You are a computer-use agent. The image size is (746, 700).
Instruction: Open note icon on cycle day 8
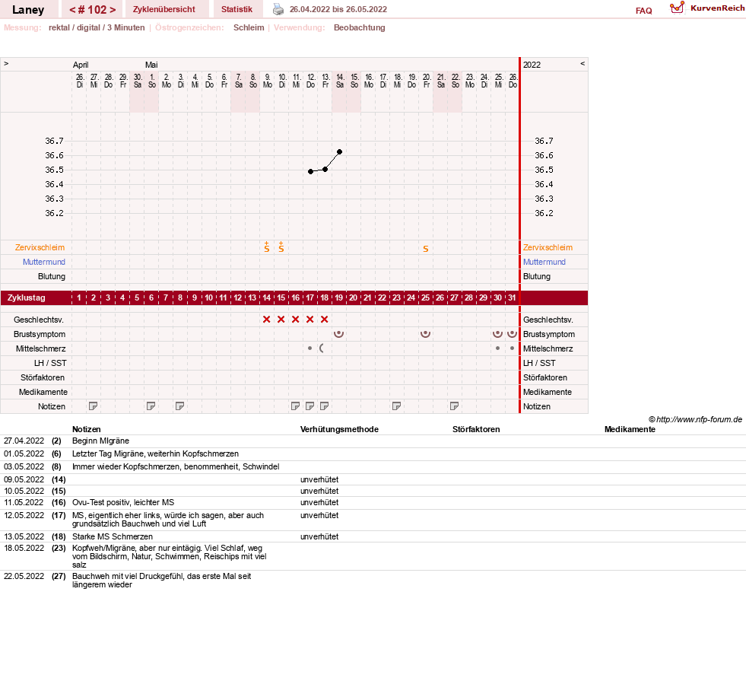179,406
